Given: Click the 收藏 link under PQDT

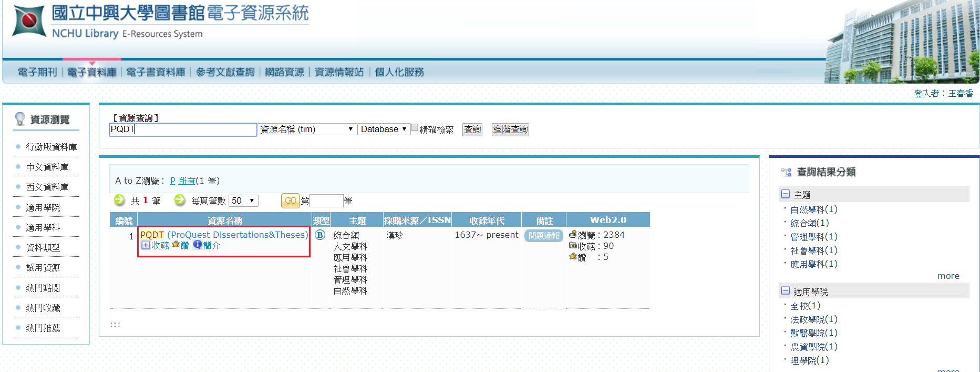Looking at the screenshot, I should coord(160,245).
